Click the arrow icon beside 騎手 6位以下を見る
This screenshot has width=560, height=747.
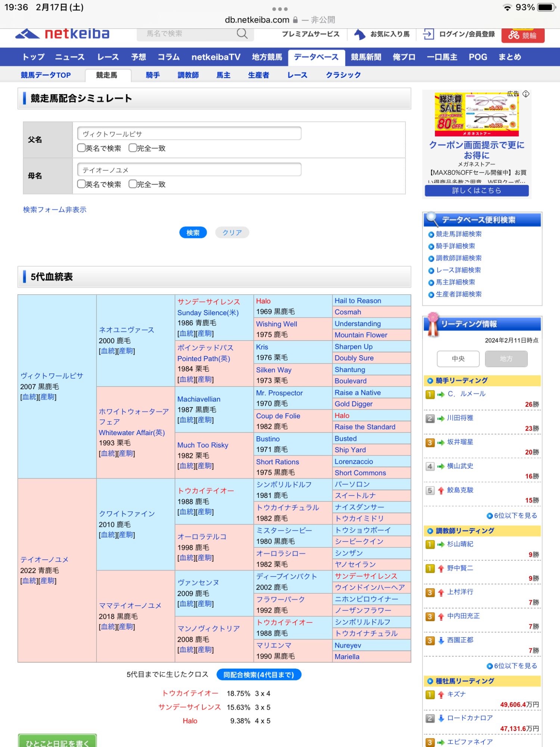tap(490, 516)
